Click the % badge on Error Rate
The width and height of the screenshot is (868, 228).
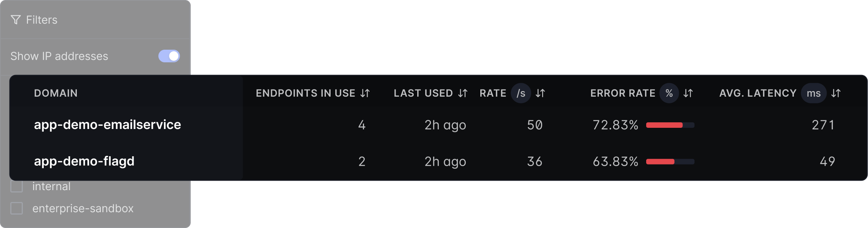[668, 93]
